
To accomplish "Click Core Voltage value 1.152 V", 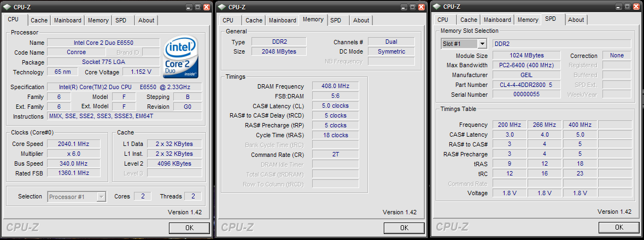I will click(141, 72).
